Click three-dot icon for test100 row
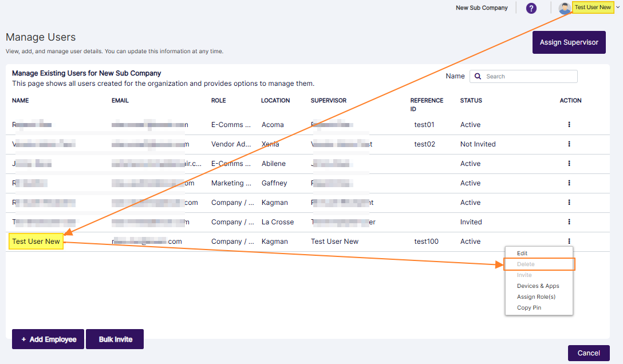Screen dimensions: 623x364 tap(569, 242)
